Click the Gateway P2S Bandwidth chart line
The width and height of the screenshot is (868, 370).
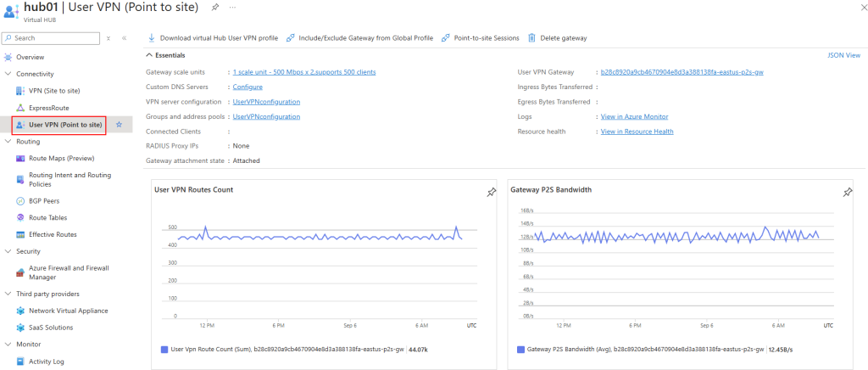click(676, 235)
